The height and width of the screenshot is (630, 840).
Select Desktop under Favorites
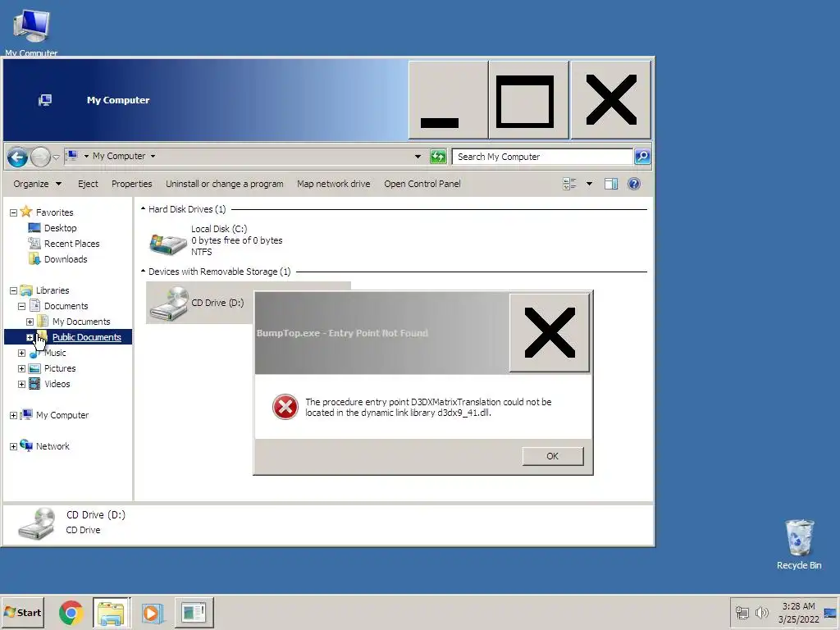60,228
